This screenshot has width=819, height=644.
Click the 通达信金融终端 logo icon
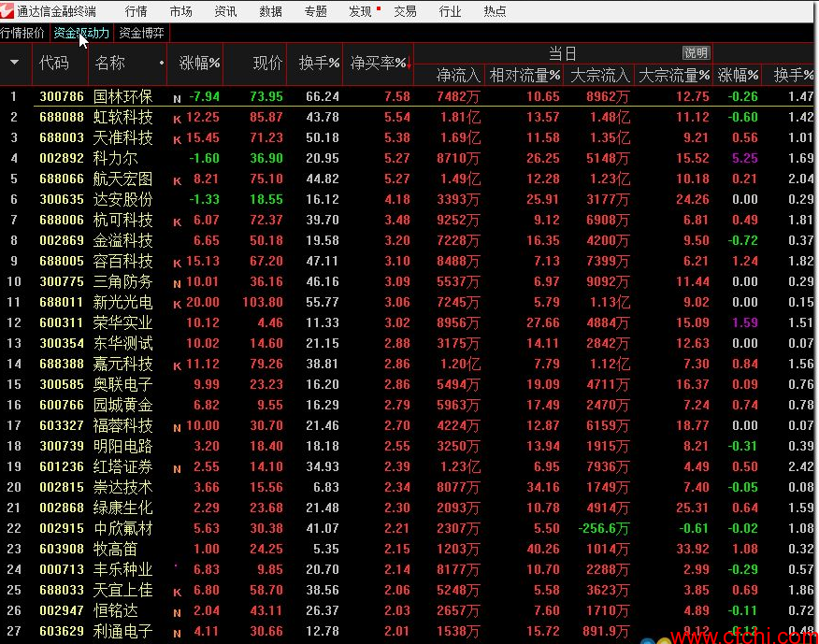pyautogui.click(x=7, y=10)
